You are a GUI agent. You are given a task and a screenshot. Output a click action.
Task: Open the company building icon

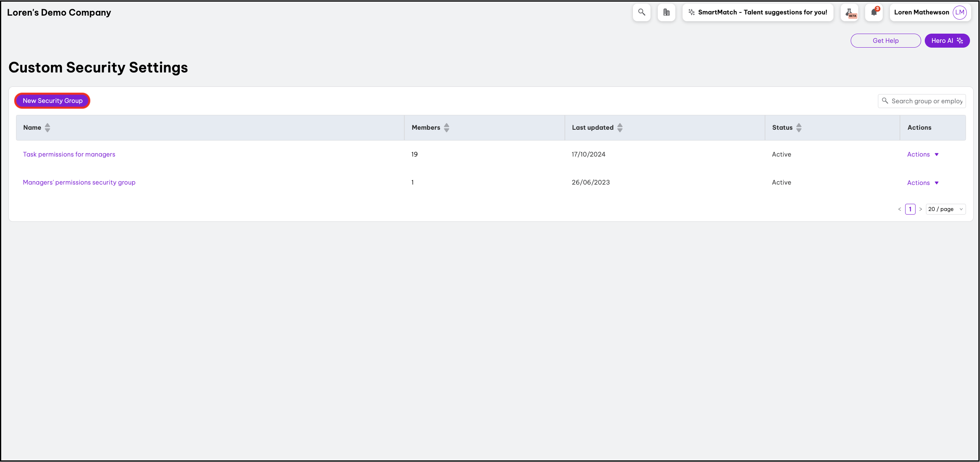tap(666, 12)
